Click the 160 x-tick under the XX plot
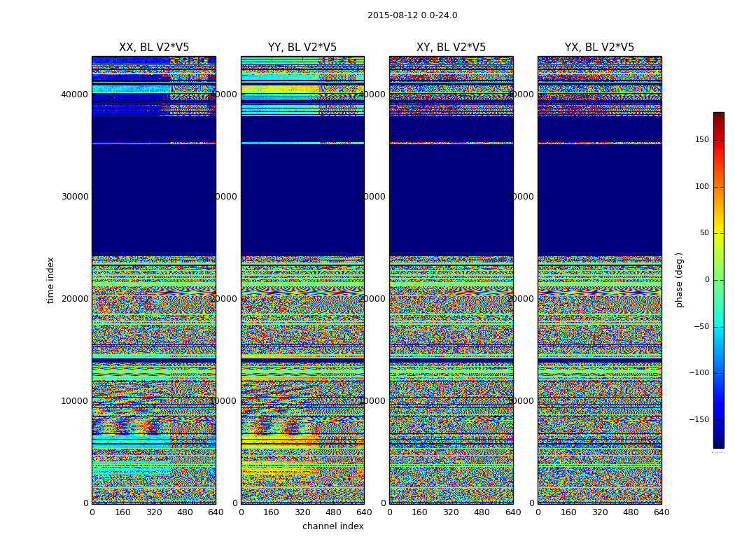 coord(122,512)
